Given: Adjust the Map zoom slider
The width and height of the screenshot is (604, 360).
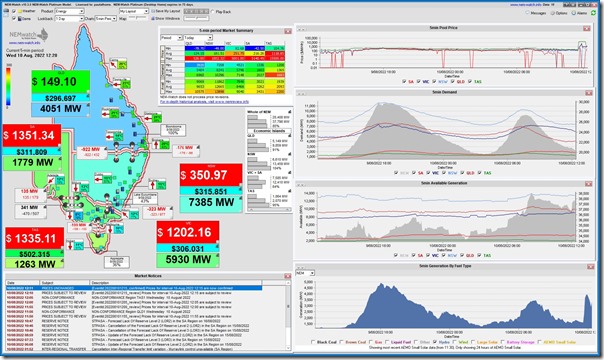Looking at the screenshot, I should click(139, 18).
